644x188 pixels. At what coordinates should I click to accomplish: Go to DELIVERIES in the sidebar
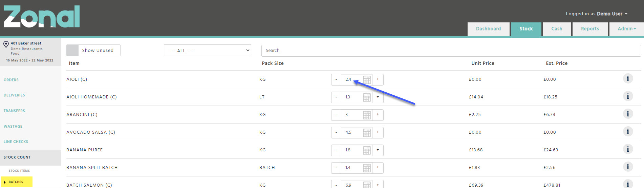tap(14, 95)
